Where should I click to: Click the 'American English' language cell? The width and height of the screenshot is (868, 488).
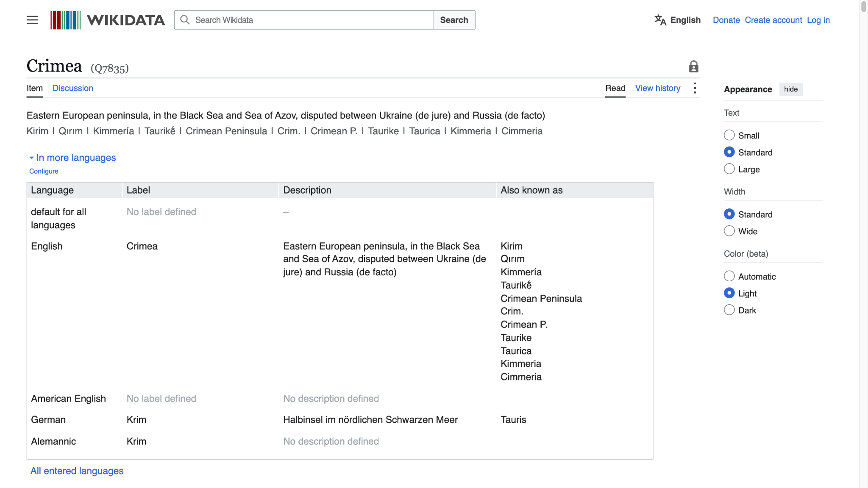(68, 399)
